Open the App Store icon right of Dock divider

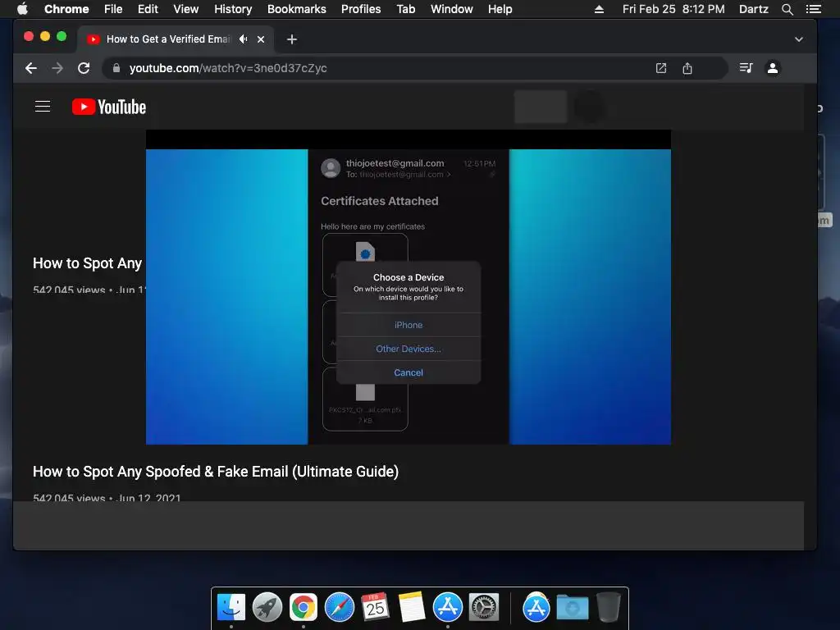(536, 608)
